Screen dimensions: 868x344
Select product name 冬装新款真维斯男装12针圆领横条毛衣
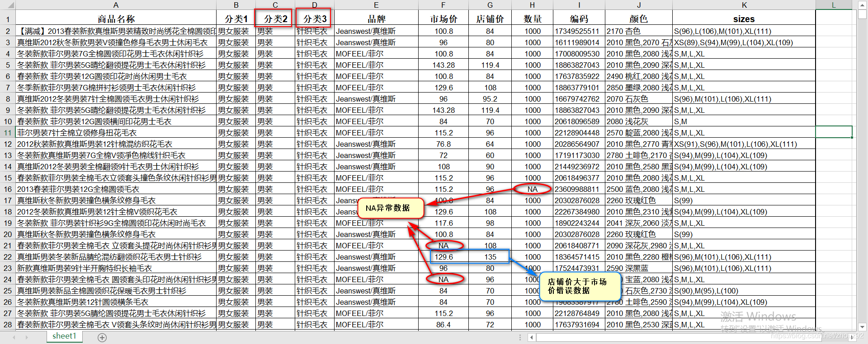116,302
